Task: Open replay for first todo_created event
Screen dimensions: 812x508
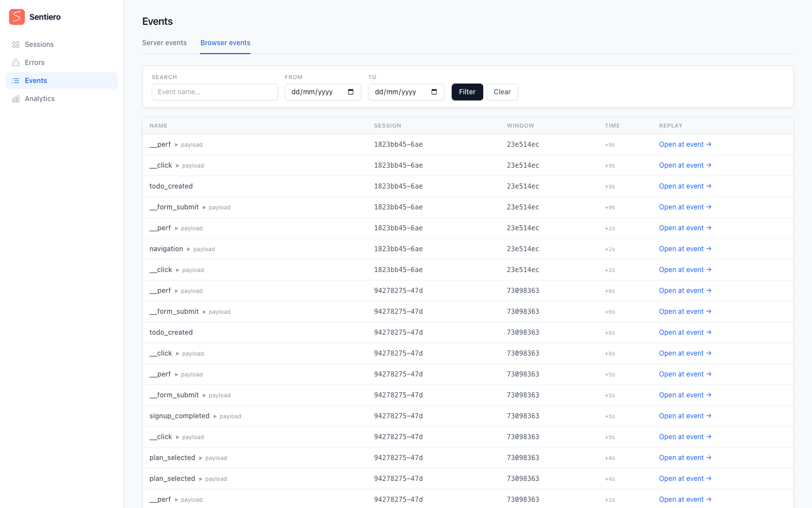Action: pyautogui.click(x=685, y=186)
